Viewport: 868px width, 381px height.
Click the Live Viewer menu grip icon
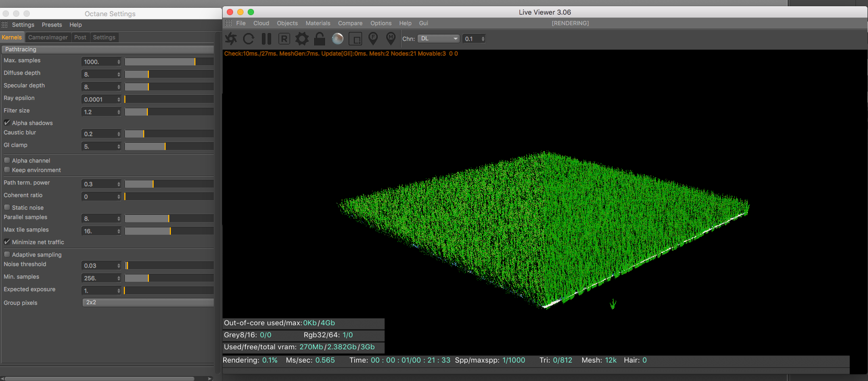click(228, 23)
